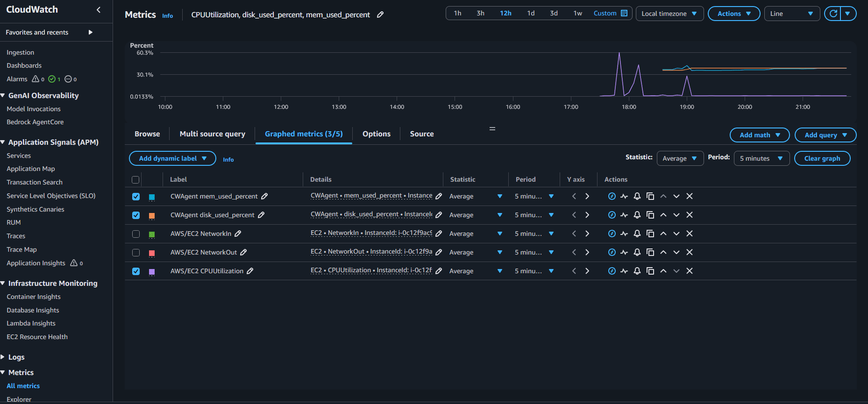Move the NetworkIn row to right Y axis
This screenshot has width=868, height=404.
pyautogui.click(x=587, y=234)
